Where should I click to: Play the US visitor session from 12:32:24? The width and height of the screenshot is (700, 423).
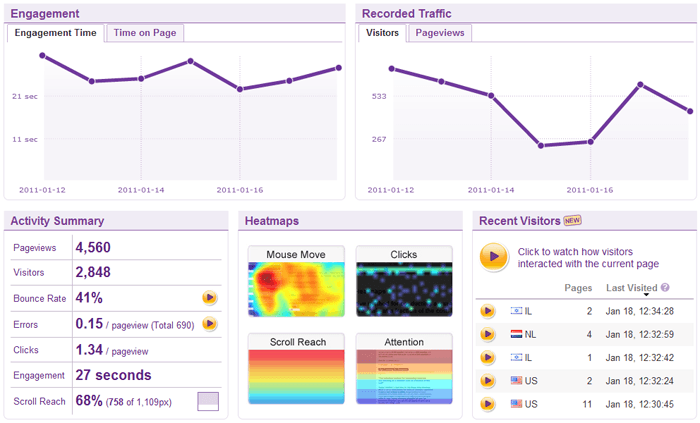pyautogui.click(x=488, y=381)
